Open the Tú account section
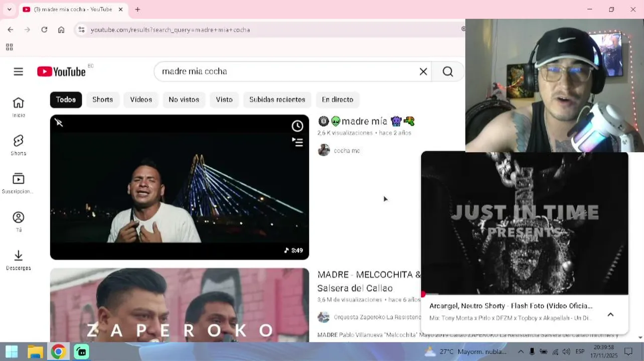 pos(19,222)
